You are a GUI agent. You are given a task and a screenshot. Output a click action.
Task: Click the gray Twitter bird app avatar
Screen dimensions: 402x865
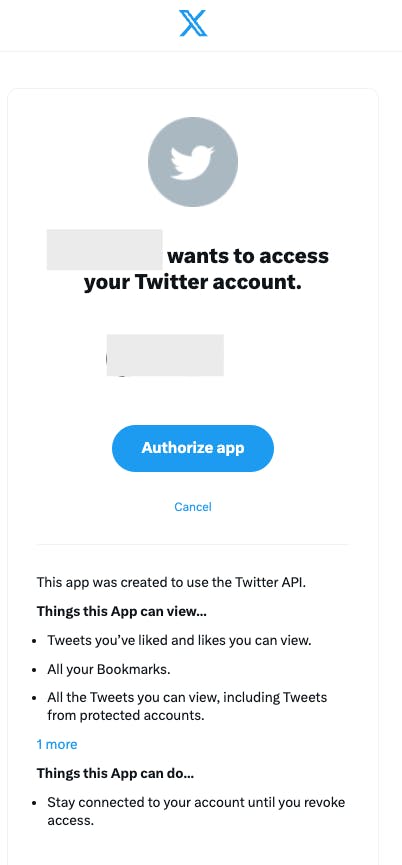[x=193, y=162]
